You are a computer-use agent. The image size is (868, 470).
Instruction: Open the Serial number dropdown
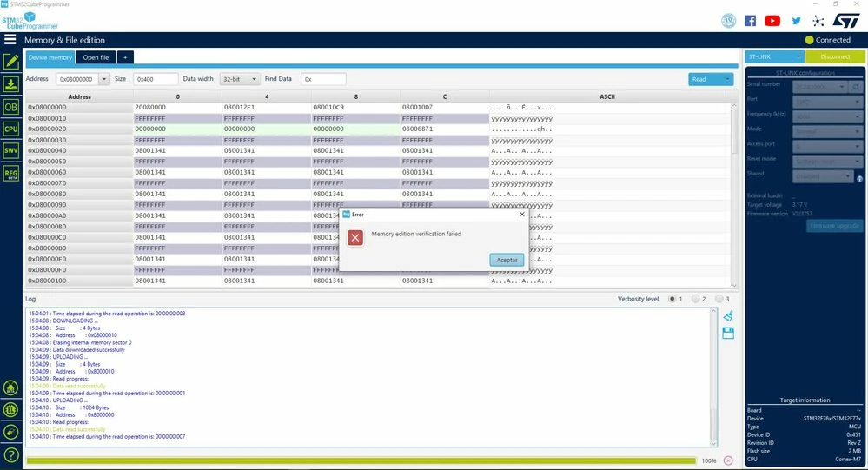coord(820,87)
